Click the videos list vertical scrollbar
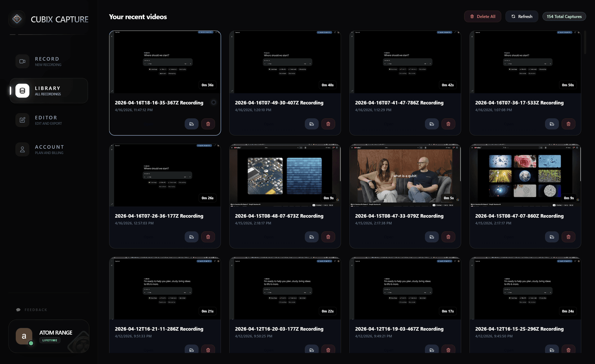 pos(585,42)
